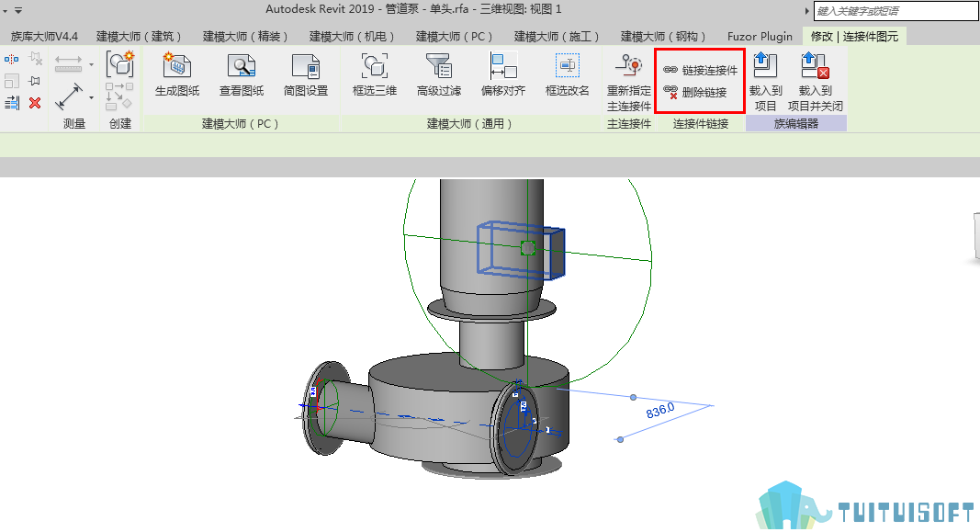Screen dimensions: 980x532
Task: Open 查看图纸 view drawings tool
Action: pos(242,74)
